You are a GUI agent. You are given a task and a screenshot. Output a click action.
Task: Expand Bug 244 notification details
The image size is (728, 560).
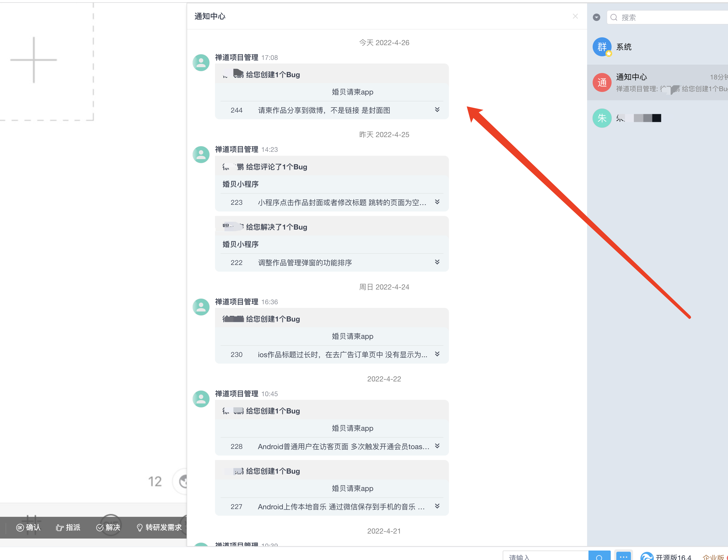click(437, 110)
